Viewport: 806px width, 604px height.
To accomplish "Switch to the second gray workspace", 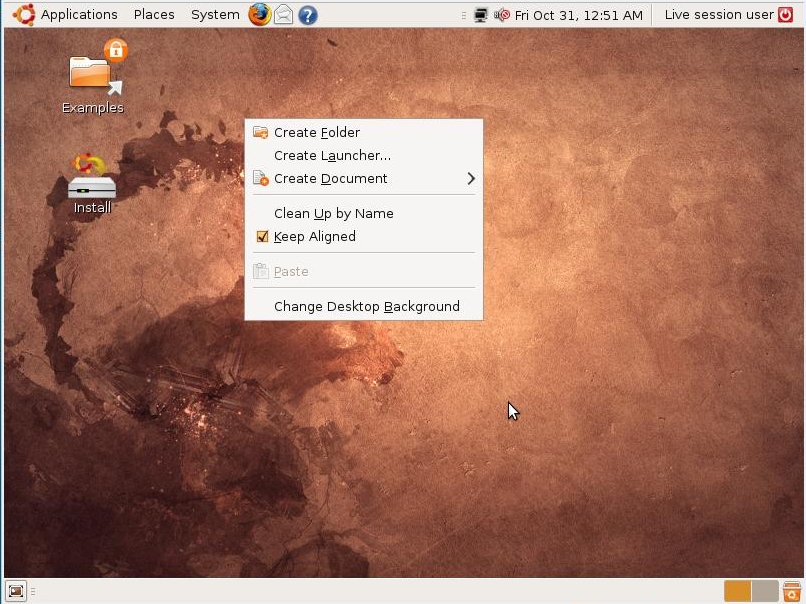I will 764,591.
